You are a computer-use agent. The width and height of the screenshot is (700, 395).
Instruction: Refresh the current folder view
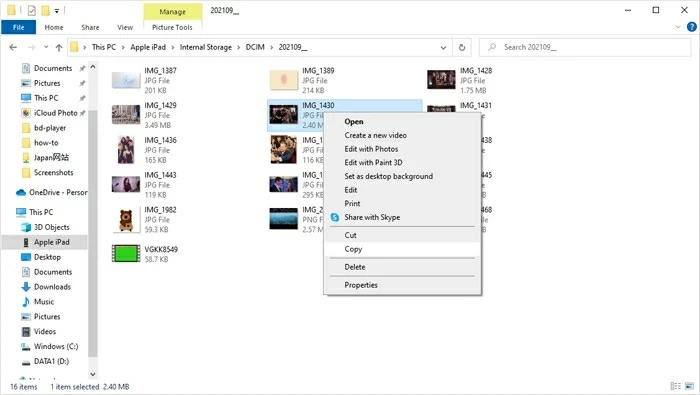(462, 47)
